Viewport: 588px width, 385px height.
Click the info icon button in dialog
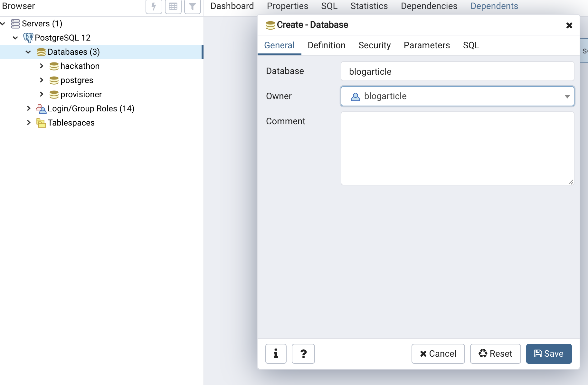coord(276,353)
